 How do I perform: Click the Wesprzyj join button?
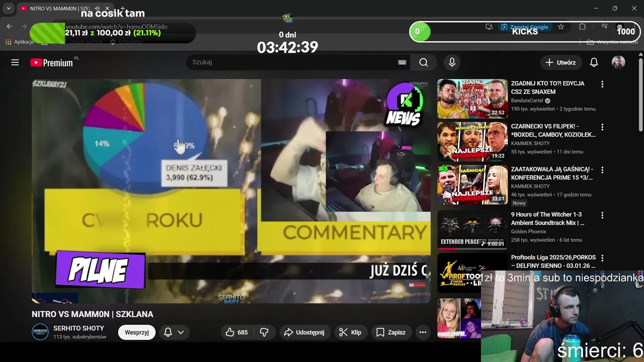[137, 332]
